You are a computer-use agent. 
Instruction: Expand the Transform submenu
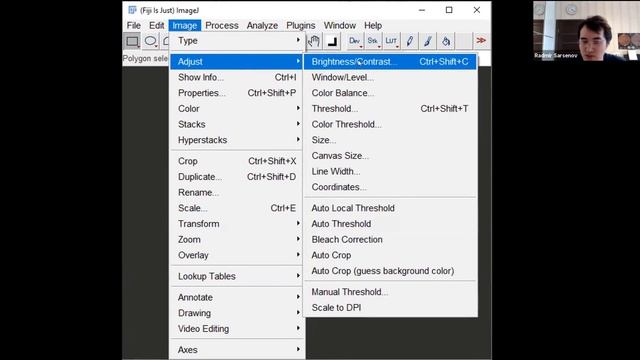tap(237, 224)
